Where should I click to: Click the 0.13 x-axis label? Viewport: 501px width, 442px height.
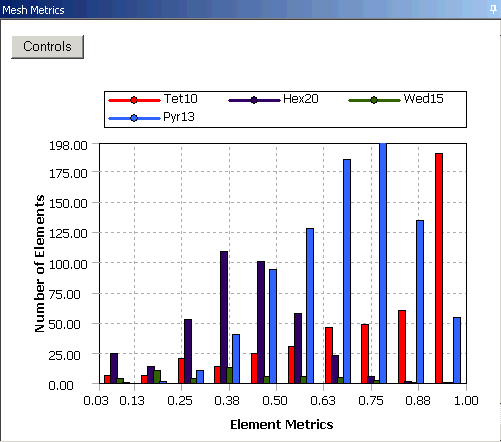click(x=132, y=401)
